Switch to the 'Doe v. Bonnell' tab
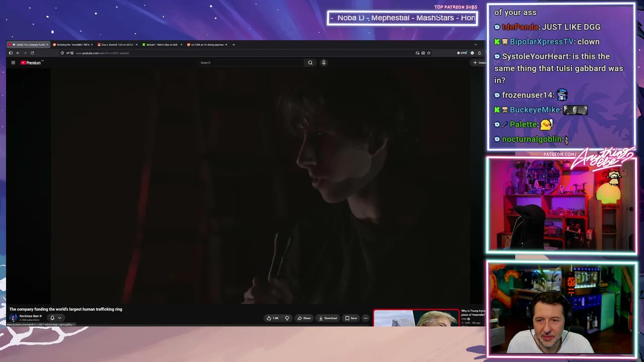The image size is (644, 362). [118, 45]
